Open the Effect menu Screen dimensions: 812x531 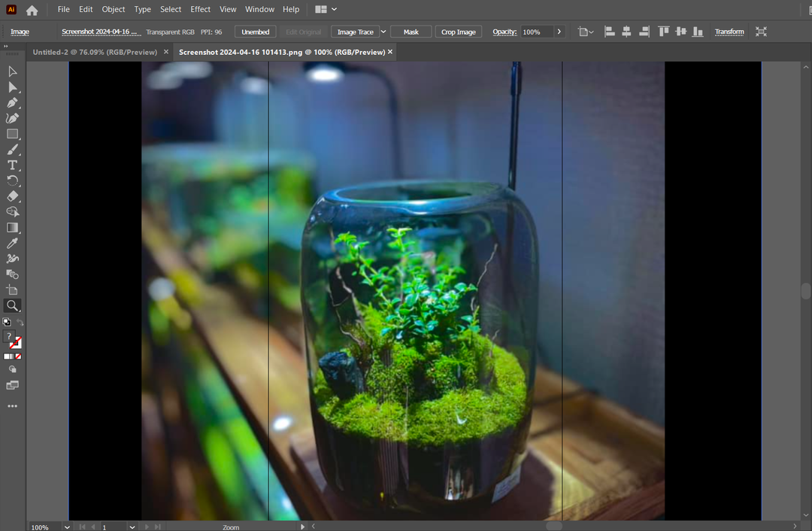[200, 10]
